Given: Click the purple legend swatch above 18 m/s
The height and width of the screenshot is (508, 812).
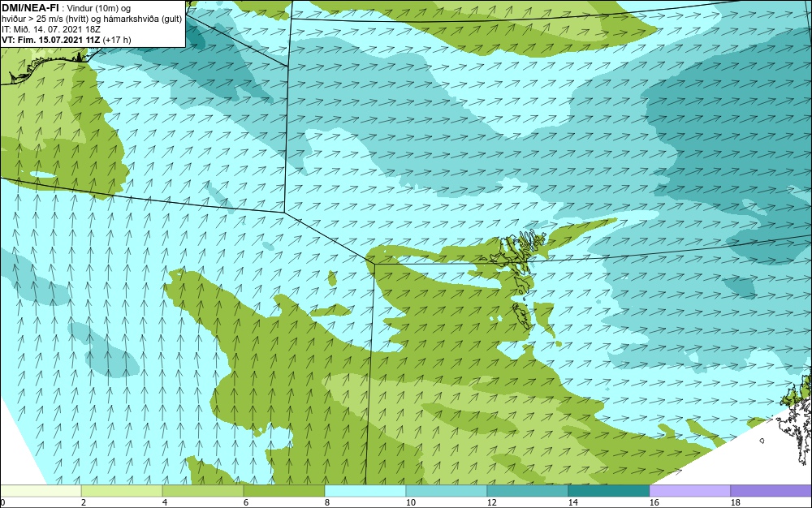Looking at the screenshot, I should (x=771, y=491).
